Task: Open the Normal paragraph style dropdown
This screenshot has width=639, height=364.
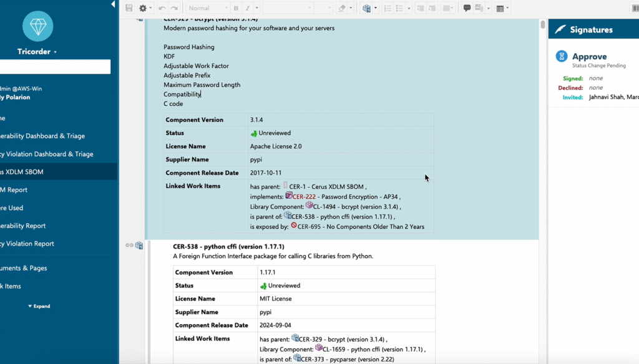Action: pyautogui.click(x=207, y=8)
